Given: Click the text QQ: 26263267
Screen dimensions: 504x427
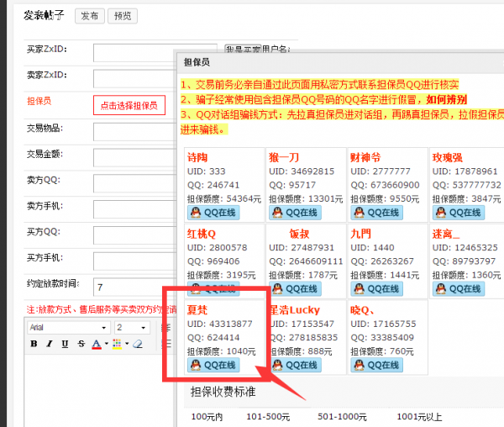Looking at the screenshot, I should [x=382, y=261].
